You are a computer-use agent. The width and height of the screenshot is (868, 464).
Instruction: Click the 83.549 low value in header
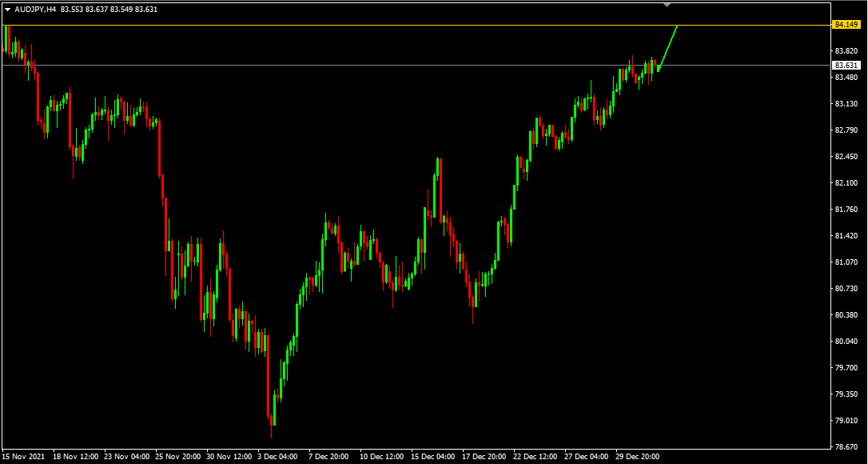[x=121, y=10]
